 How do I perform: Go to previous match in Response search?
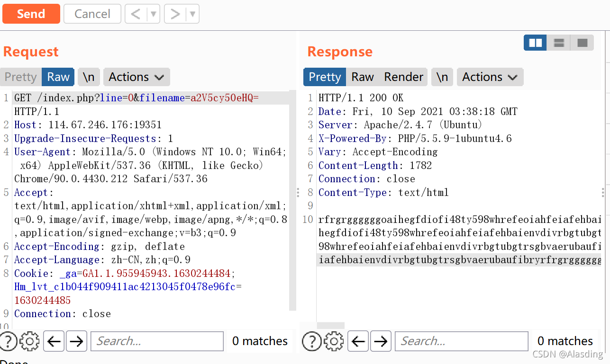click(358, 341)
